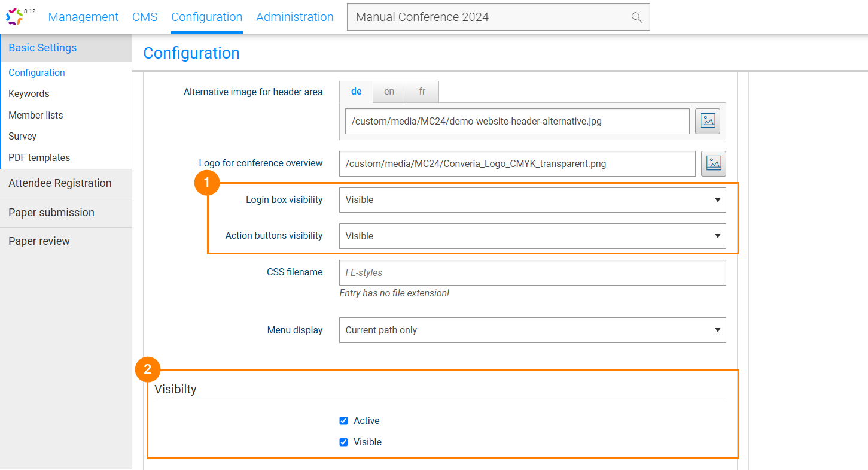Image resolution: width=868 pixels, height=470 pixels.
Task: Select the fr language tab
Action: point(422,92)
